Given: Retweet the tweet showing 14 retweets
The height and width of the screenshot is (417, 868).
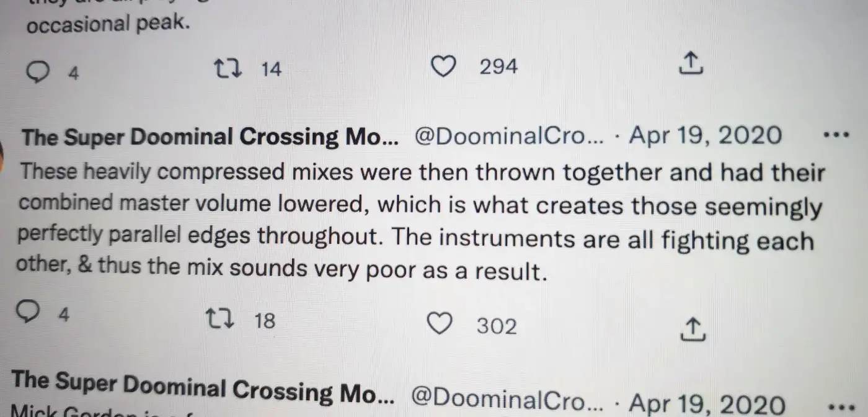Looking at the screenshot, I should click(228, 68).
